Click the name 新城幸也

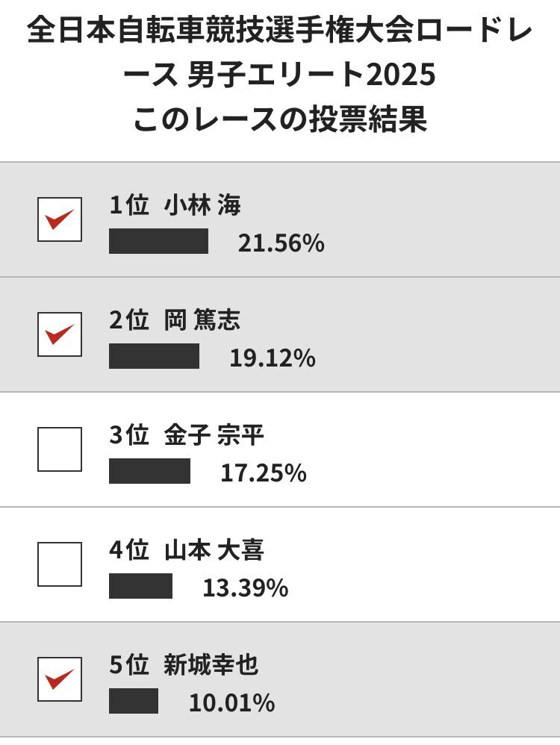click(211, 665)
